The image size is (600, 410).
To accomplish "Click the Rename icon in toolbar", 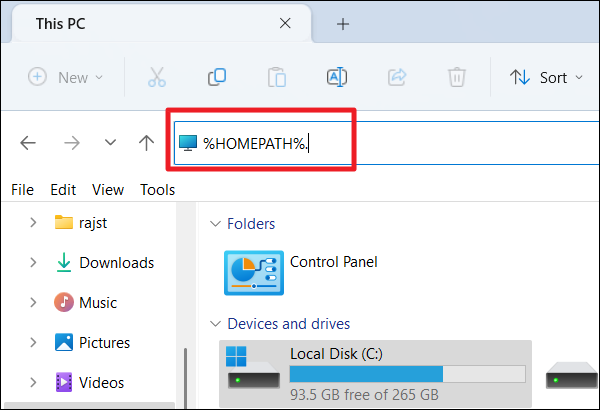I will 337,77.
